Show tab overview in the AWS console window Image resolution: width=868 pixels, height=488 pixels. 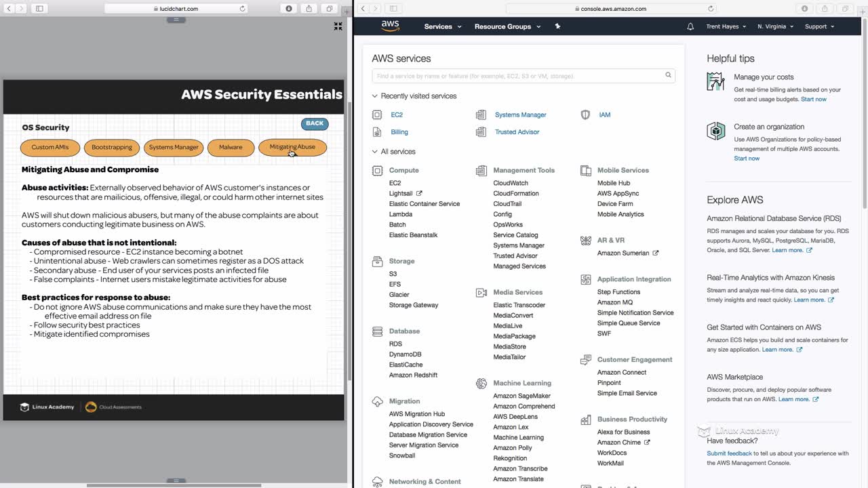[845, 9]
